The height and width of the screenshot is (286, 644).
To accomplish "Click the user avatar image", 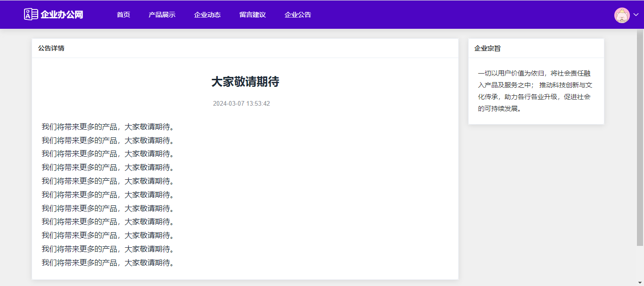I will tap(622, 15).
